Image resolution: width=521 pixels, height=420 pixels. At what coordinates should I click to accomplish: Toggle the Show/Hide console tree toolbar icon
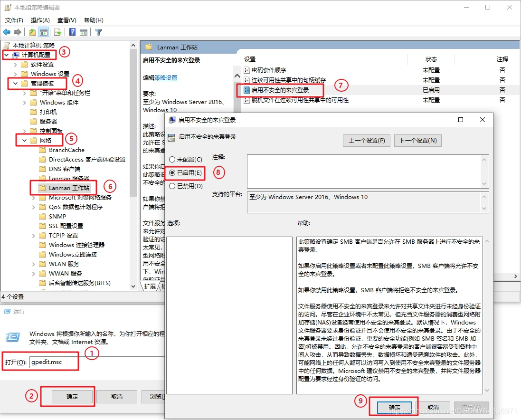44,32
